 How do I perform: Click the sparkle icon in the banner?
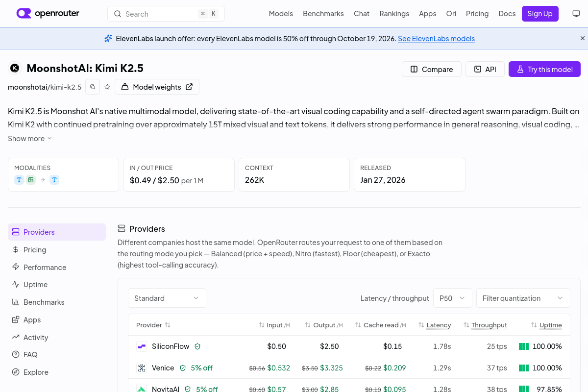coord(108,38)
